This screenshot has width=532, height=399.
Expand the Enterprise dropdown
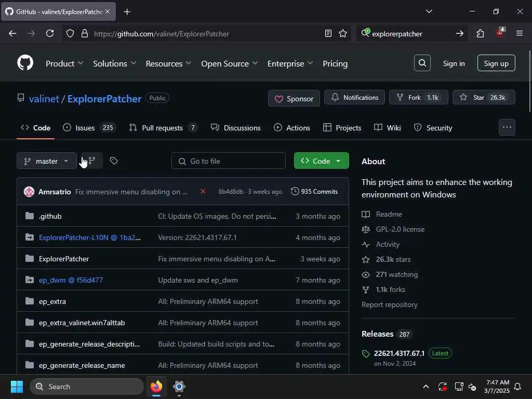point(290,63)
